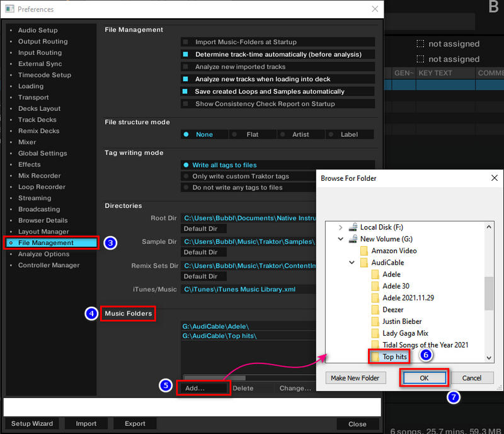Expand Local Disk (F:) tree node
The height and width of the screenshot is (434, 504).
pos(341,227)
